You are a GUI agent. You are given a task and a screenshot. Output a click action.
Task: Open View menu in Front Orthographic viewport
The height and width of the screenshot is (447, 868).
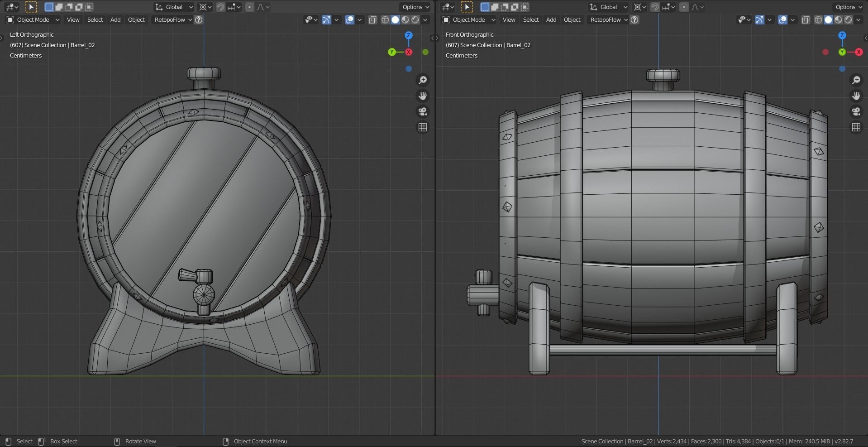coord(509,19)
